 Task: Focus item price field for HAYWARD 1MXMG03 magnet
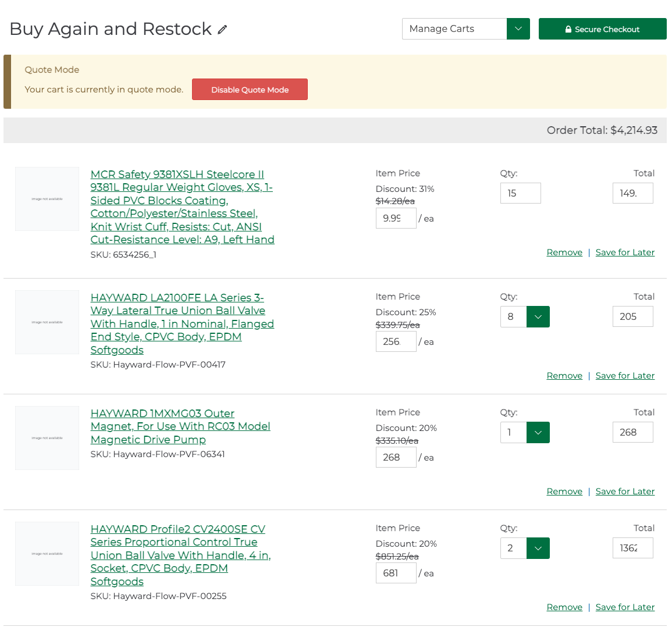point(396,457)
